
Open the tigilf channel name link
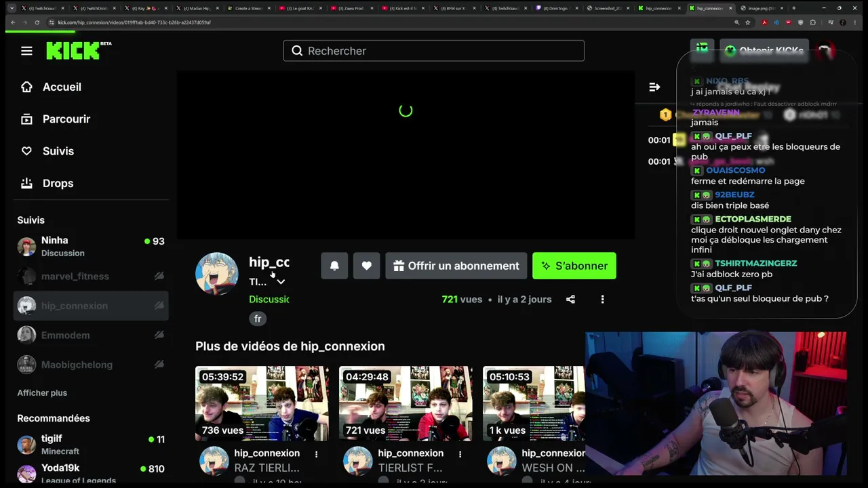pyautogui.click(x=52, y=439)
